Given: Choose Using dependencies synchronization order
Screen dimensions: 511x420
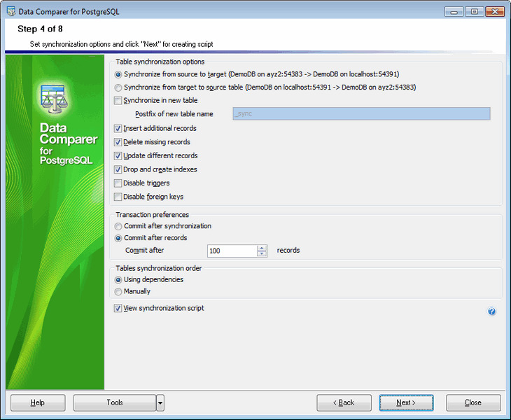Looking at the screenshot, I should click(118, 280).
